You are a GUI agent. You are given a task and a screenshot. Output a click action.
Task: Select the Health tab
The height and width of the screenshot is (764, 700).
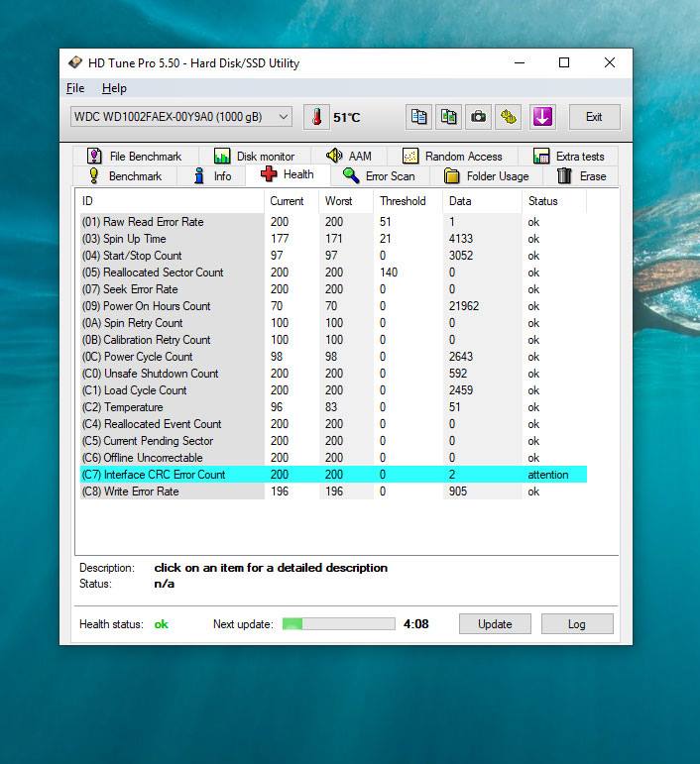[288, 174]
